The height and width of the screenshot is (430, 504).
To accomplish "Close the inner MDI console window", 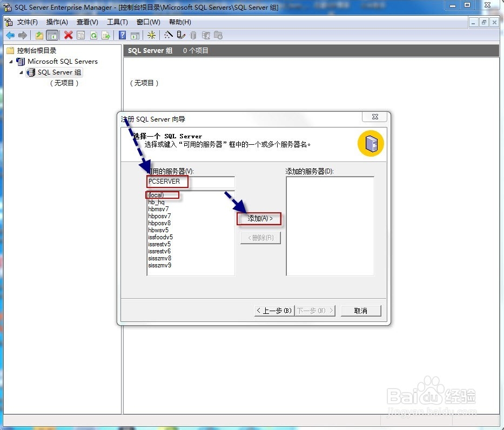I will (494, 23).
